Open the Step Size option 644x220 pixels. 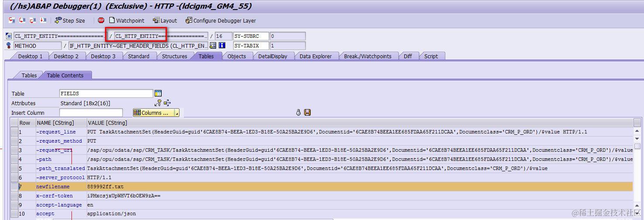tap(70, 20)
